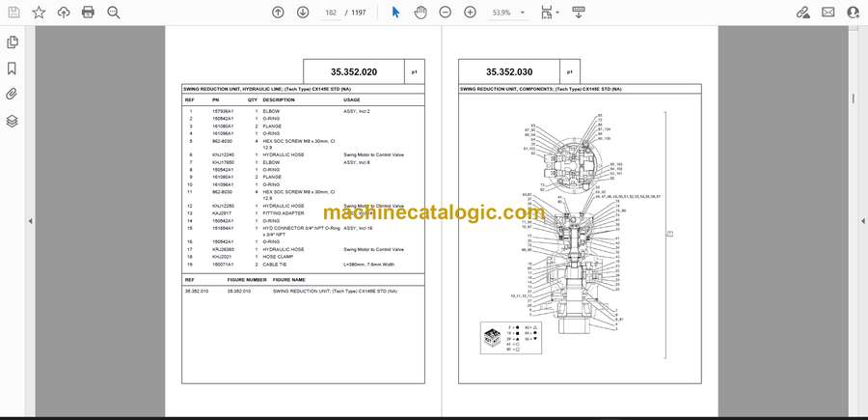Share a link to this file
Screen dimensions: 868x420
pos(802,13)
